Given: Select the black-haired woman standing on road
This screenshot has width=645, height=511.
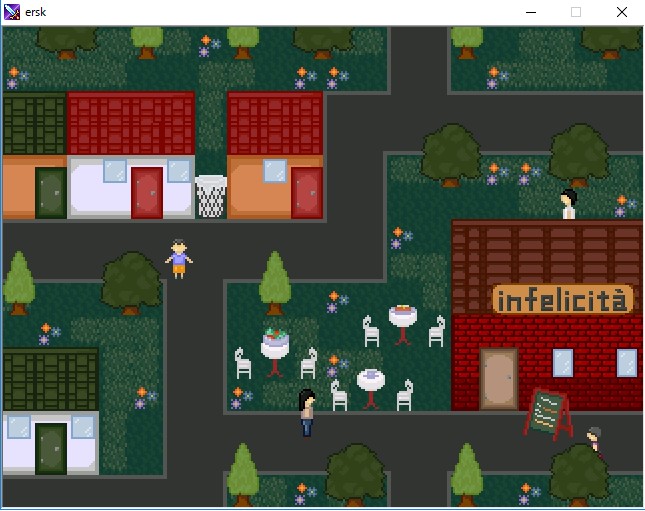Looking at the screenshot, I should tap(307, 411).
